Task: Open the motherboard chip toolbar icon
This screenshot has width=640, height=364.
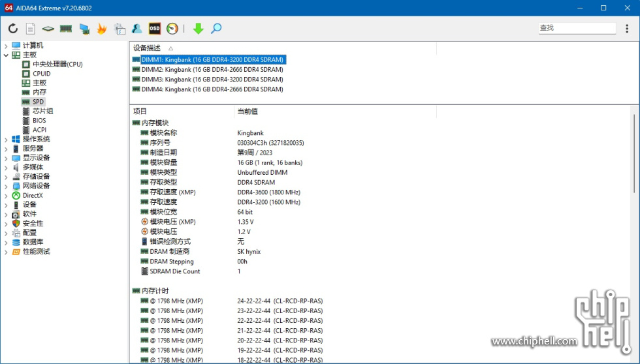Action: coord(48,29)
